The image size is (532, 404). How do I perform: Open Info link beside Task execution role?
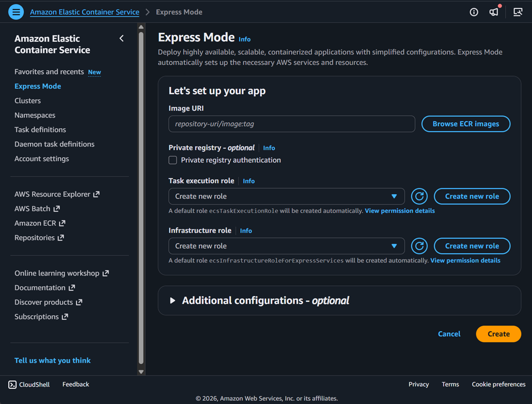(248, 181)
